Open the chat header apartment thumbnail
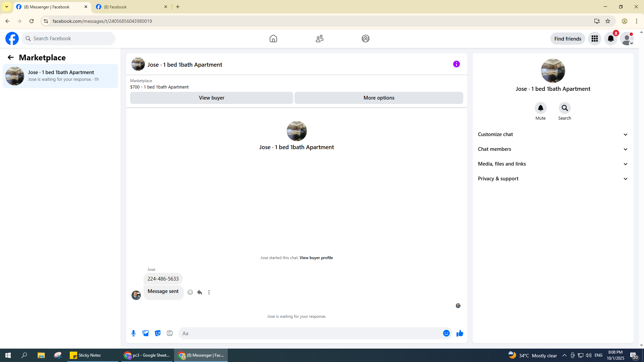 coord(138,64)
